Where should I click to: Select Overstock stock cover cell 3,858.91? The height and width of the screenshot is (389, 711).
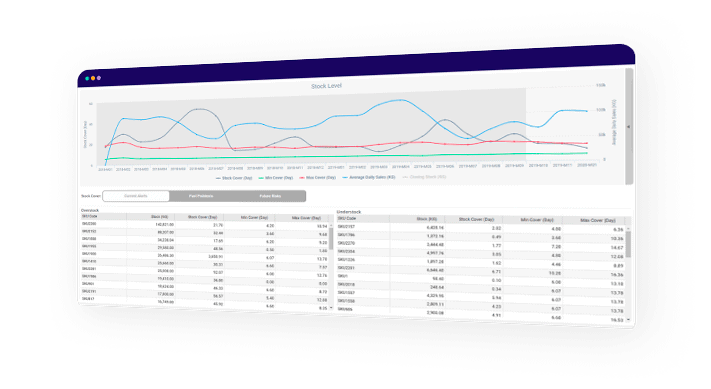[215, 257]
